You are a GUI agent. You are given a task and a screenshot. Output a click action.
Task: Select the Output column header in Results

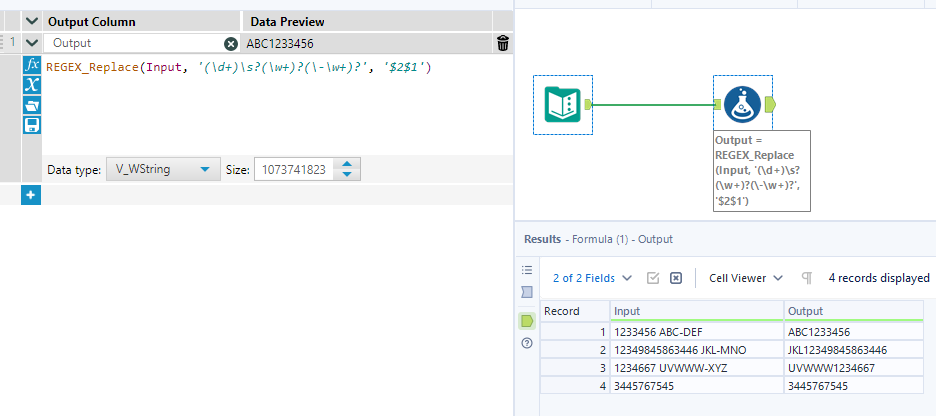click(x=854, y=311)
